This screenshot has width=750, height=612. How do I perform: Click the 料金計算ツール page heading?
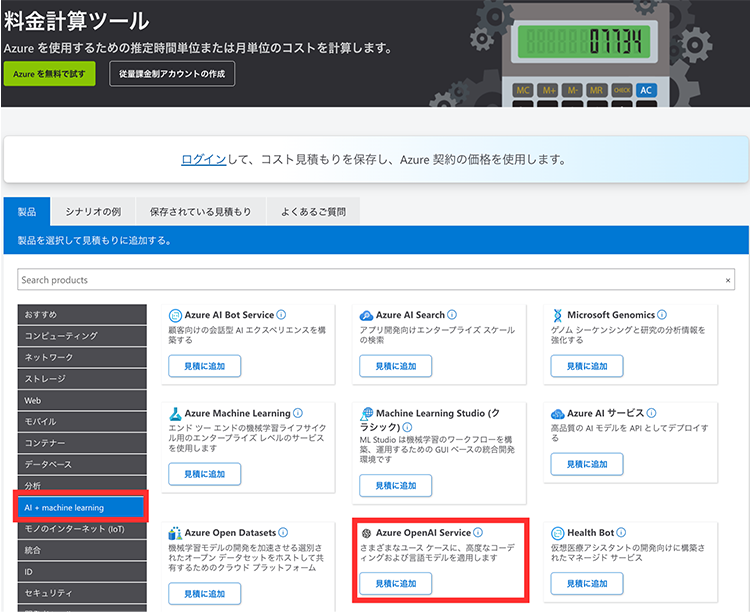pyautogui.click(x=77, y=21)
